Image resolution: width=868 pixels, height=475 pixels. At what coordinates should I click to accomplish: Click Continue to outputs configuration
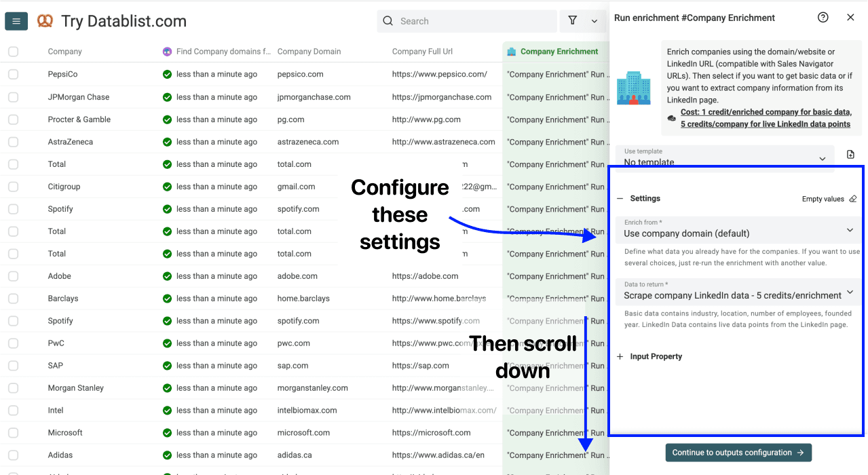tap(738, 452)
